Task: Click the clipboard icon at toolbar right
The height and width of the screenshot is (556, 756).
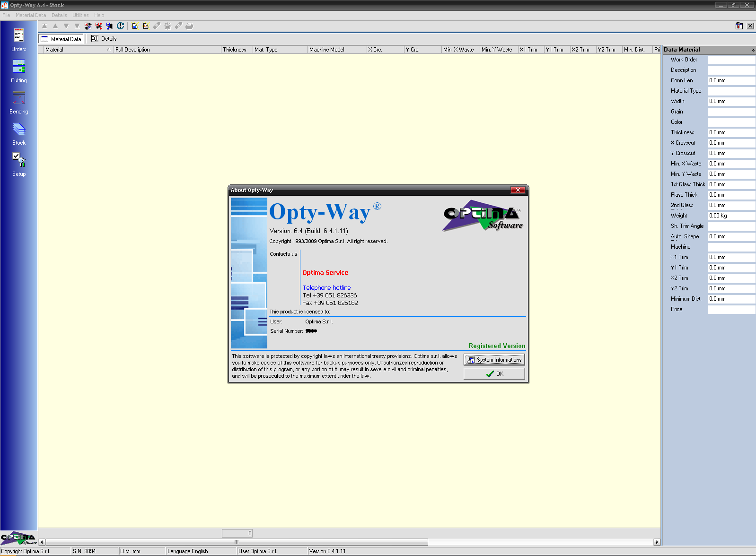Action: (x=739, y=26)
